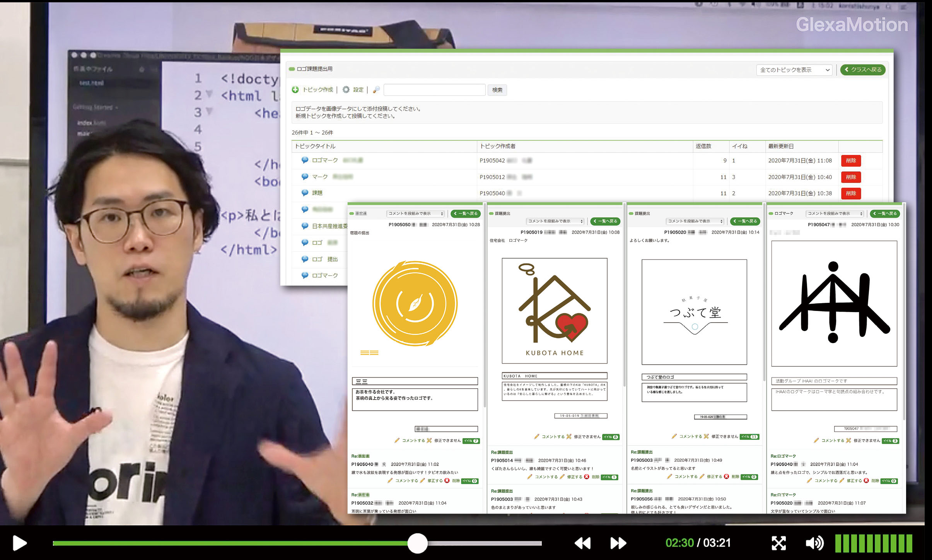Click the 02:30 elapsed time readout
The height and width of the screenshot is (560, 932).
[680, 543]
